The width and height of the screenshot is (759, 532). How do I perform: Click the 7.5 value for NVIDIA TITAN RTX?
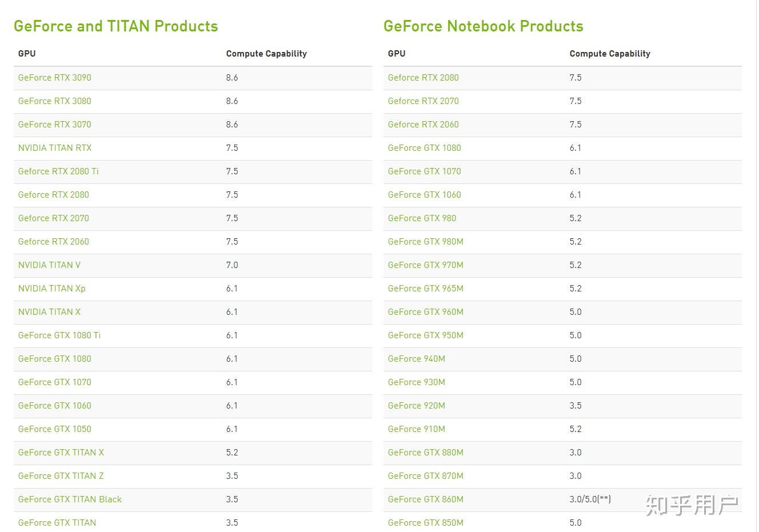point(232,148)
